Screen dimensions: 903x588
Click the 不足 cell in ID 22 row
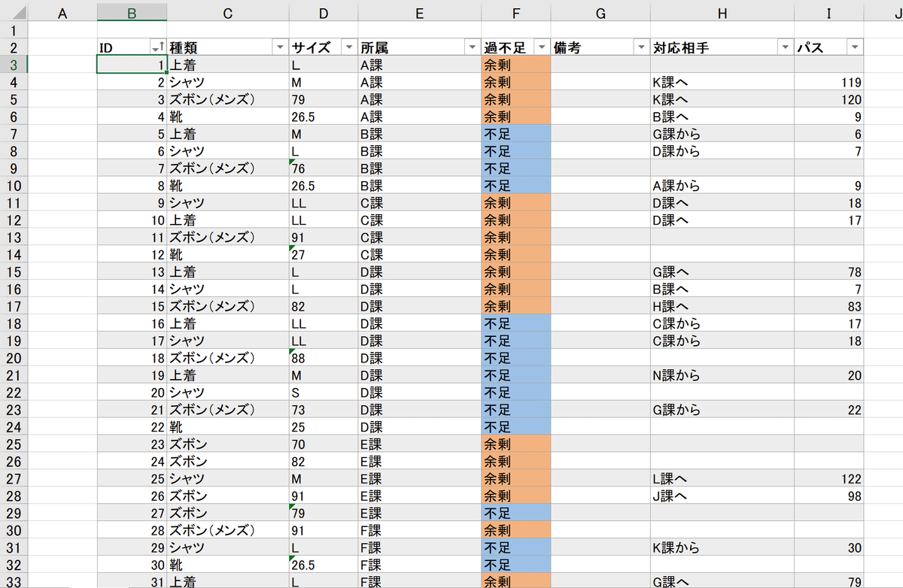click(x=516, y=427)
